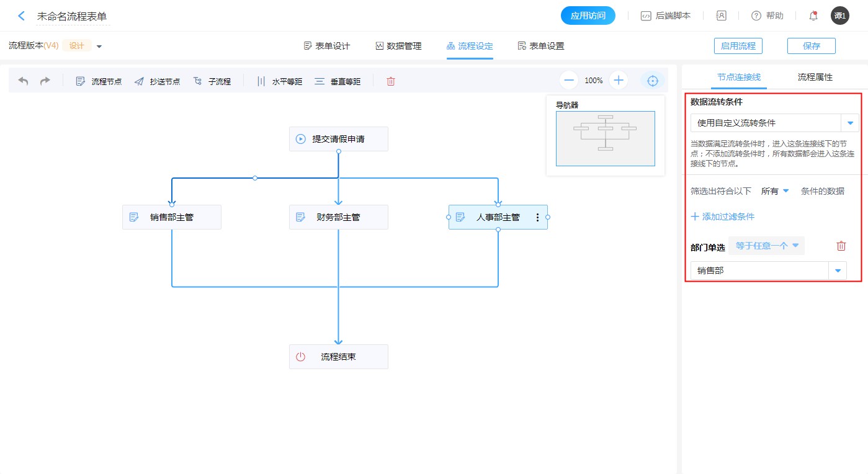Expand the 使用自定义流转条件 dropdown

(x=849, y=123)
